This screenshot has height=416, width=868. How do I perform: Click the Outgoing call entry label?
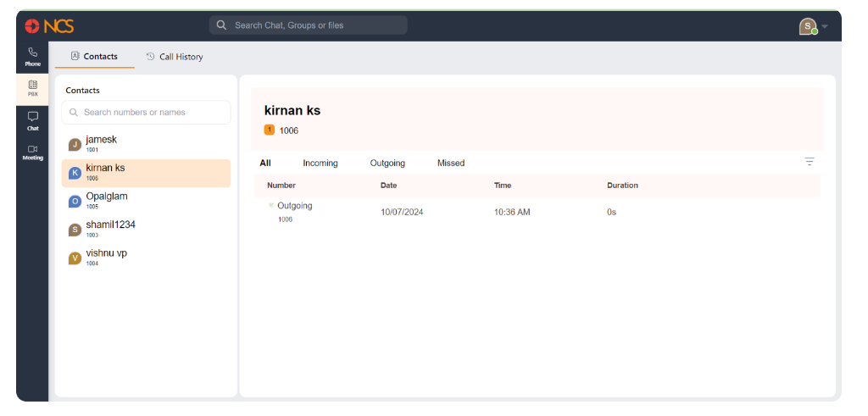pyautogui.click(x=294, y=206)
